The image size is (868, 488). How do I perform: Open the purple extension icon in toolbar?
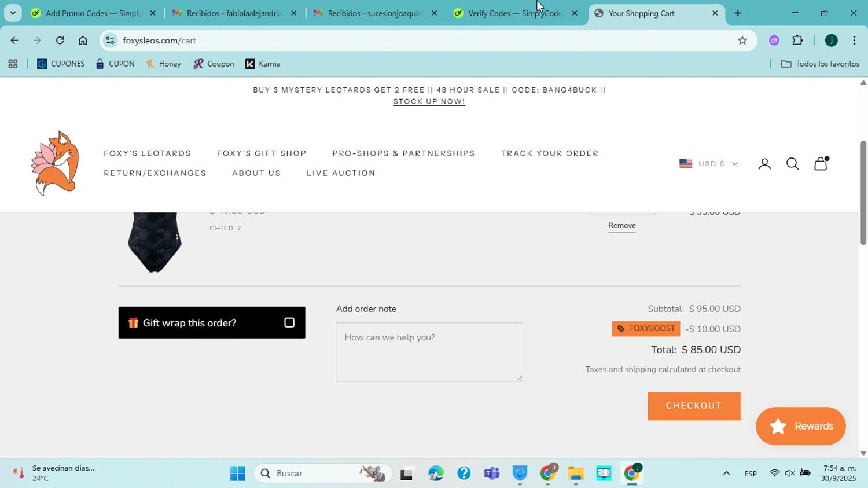click(x=774, y=41)
